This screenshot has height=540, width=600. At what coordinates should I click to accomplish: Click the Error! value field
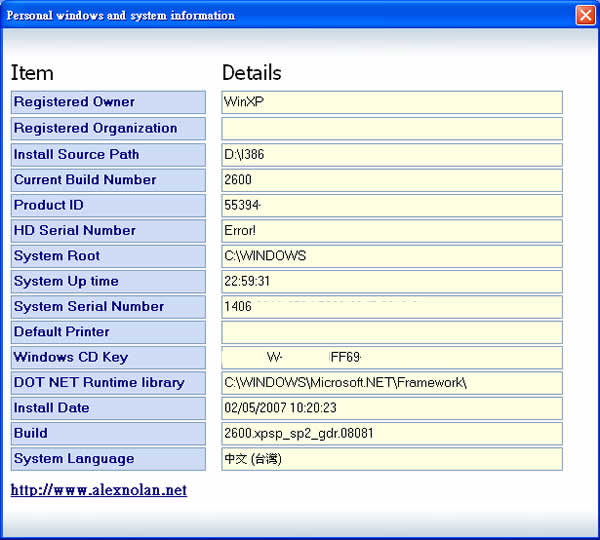click(392, 231)
